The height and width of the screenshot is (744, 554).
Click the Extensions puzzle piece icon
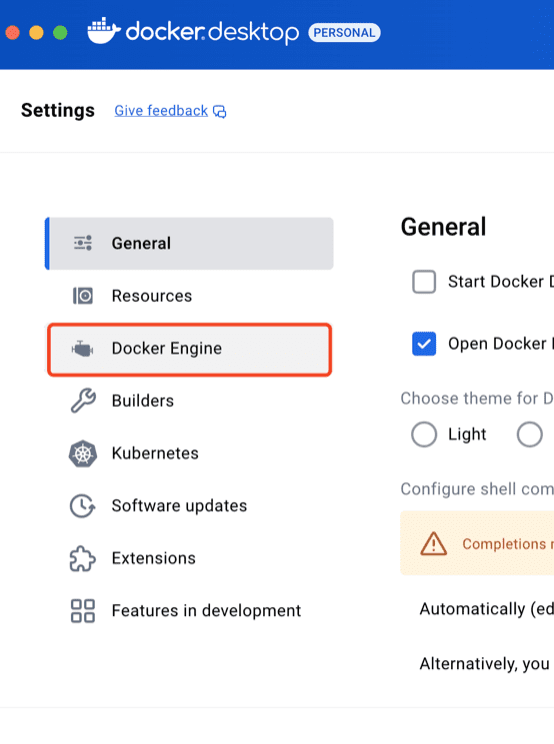[83, 558]
